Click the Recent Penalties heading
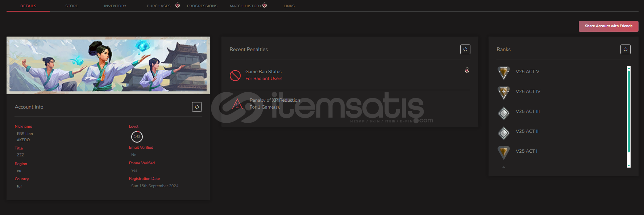 tap(249, 49)
